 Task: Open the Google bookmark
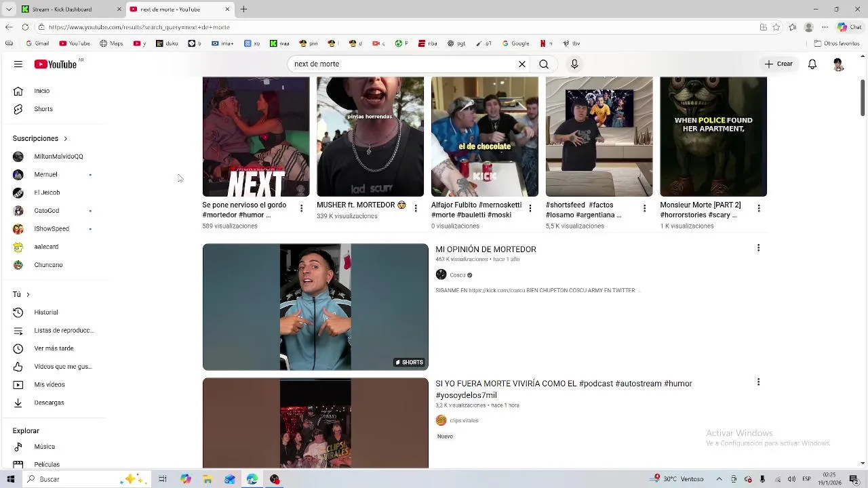click(x=515, y=43)
